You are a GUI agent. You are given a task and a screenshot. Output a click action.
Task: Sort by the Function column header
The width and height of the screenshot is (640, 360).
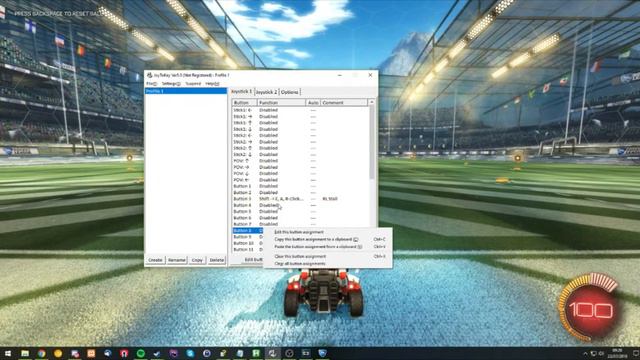tap(281, 102)
